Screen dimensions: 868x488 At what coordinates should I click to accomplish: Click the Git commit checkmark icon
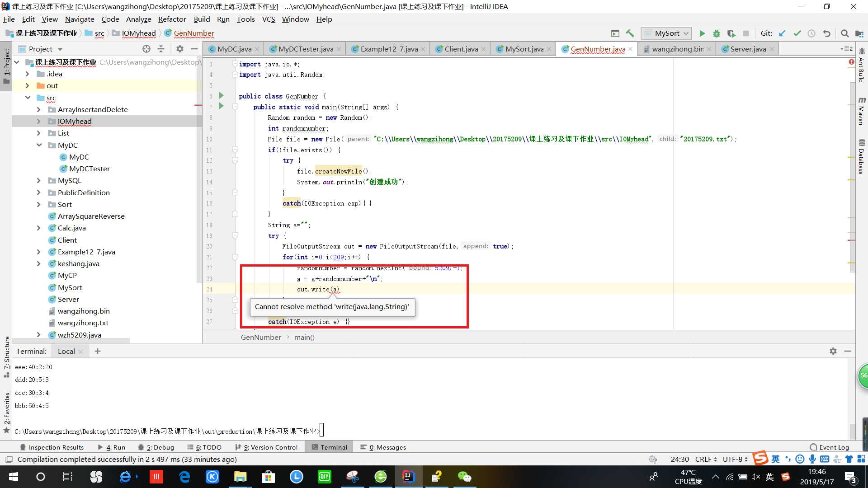point(797,33)
